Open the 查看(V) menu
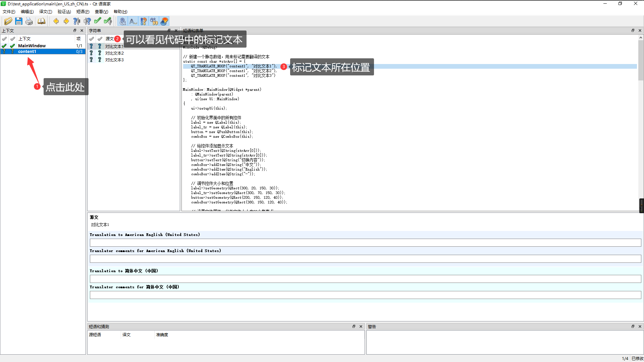 point(102,12)
